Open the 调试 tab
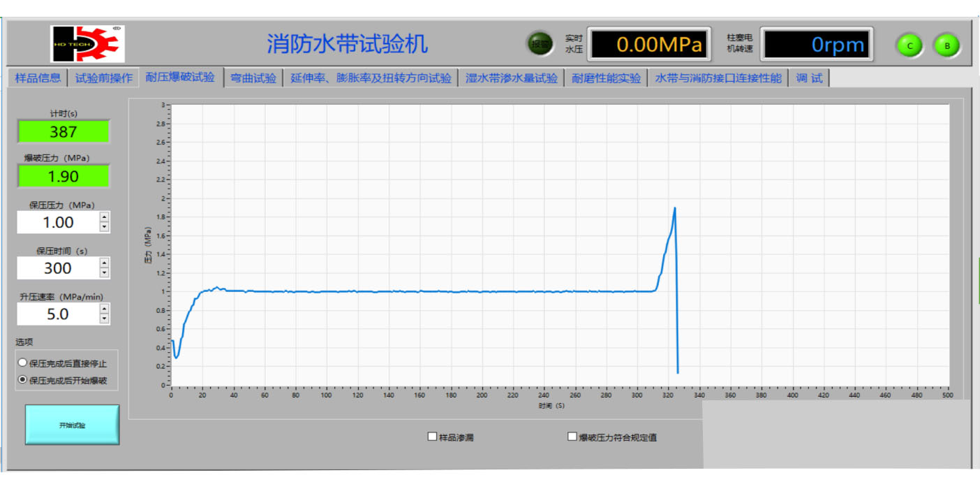 click(809, 78)
